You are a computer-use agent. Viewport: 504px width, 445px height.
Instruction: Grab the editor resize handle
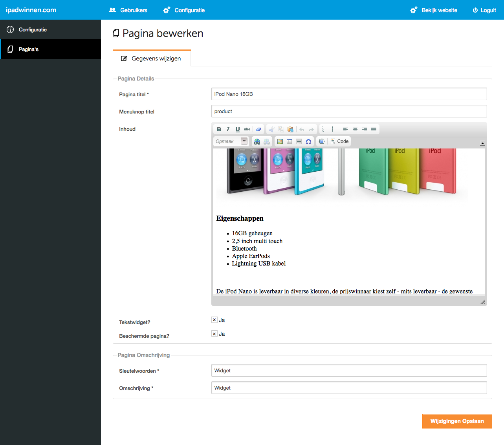483,302
